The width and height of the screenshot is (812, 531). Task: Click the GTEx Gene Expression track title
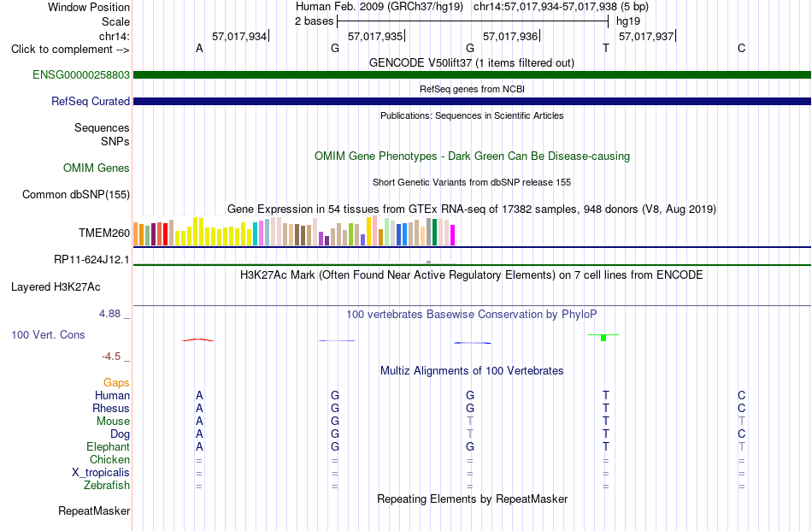pos(472,209)
